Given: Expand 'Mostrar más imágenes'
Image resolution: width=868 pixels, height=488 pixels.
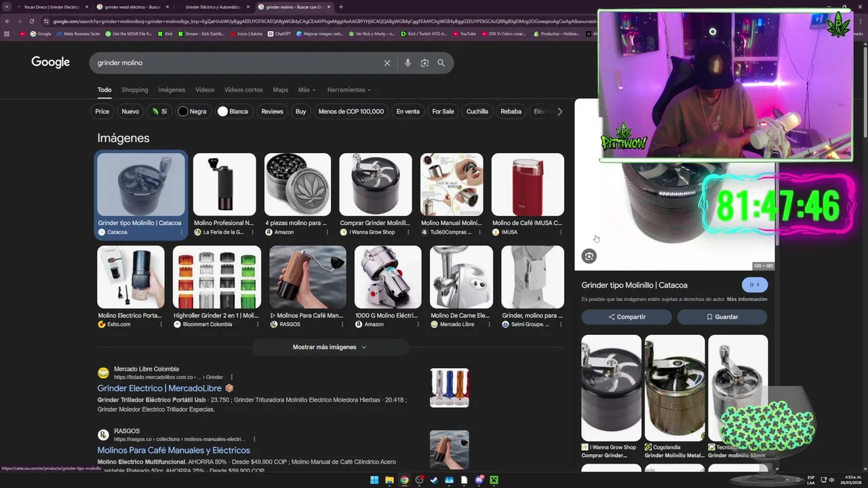Looking at the screenshot, I should [330, 347].
